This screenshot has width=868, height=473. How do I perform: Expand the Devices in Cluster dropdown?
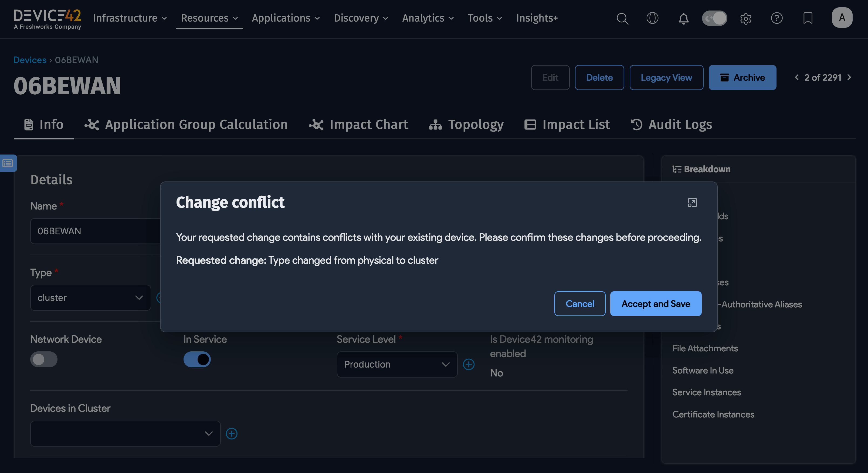[125, 434]
